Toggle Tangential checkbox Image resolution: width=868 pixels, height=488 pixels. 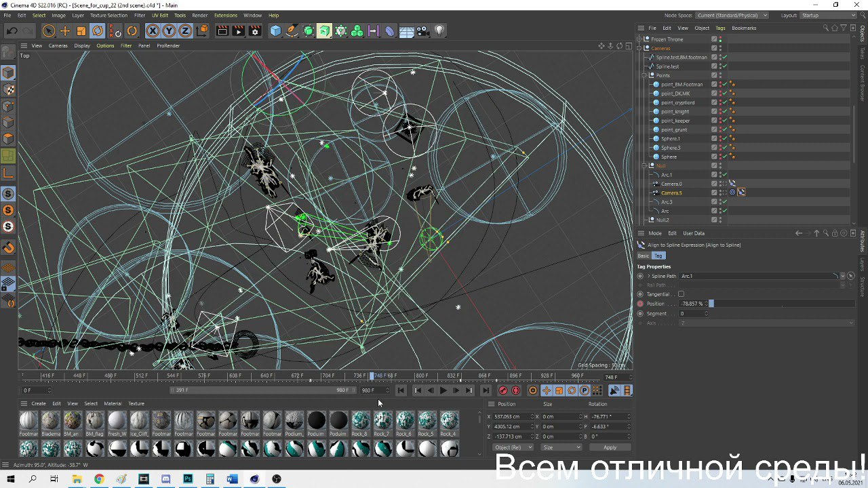[x=681, y=294]
